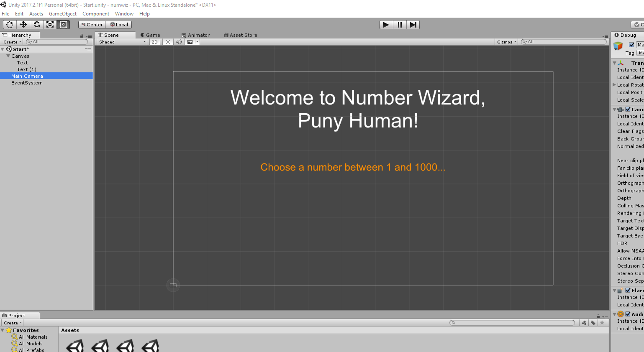Collapse the Start scene arrow

click(x=3, y=49)
